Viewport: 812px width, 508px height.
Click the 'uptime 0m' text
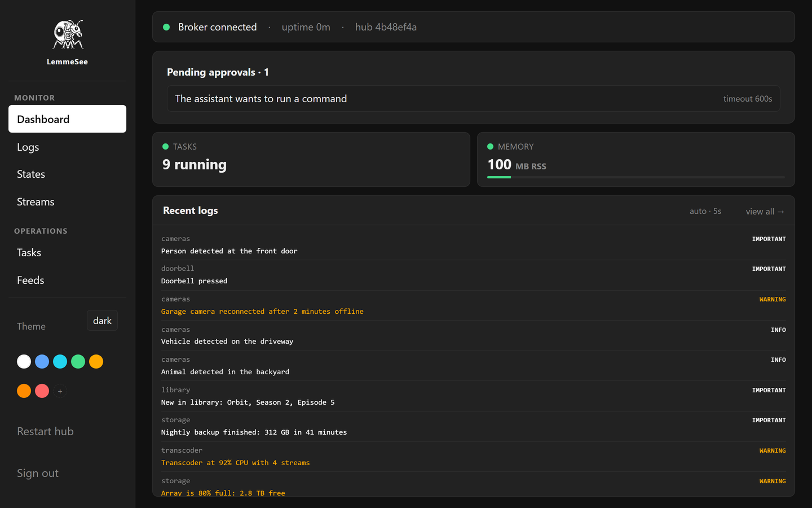pyautogui.click(x=306, y=27)
